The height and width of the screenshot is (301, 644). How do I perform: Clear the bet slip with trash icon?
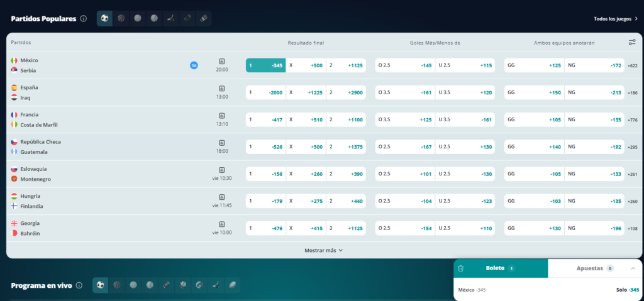tap(461, 268)
